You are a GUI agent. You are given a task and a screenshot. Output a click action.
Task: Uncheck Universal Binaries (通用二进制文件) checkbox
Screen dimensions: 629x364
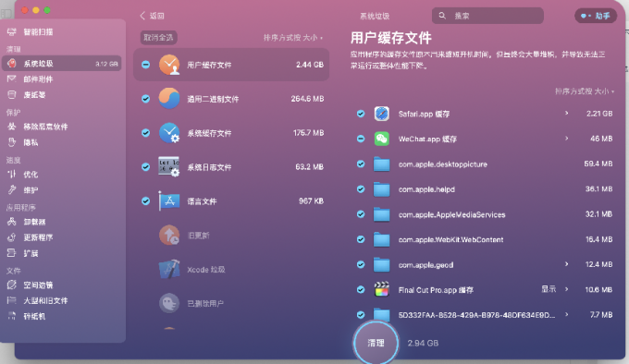point(146,99)
